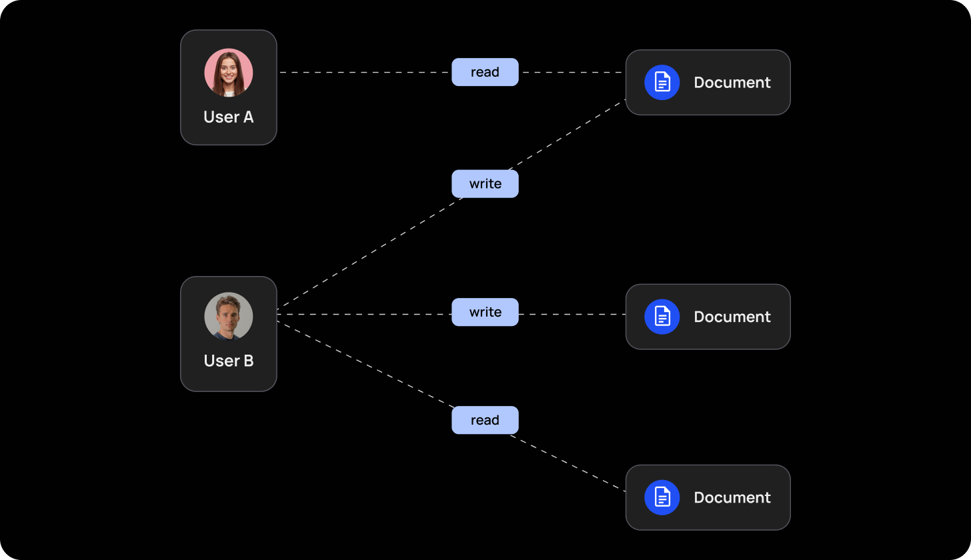Select the bottom Document card right of its label
Screen dimensions: 971x560
pyautogui.click(x=781, y=497)
